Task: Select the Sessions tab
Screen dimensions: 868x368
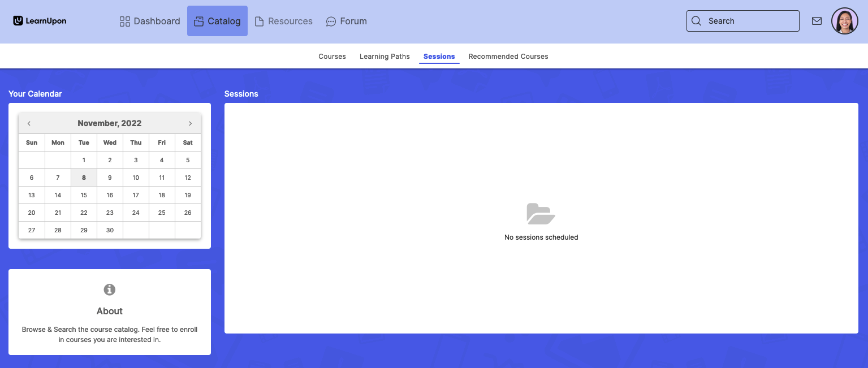Action: [439, 57]
